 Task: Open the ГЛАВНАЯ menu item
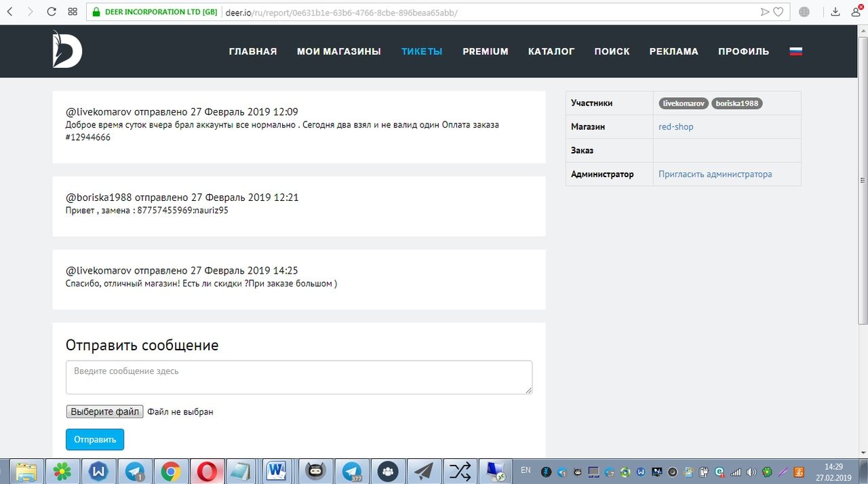pos(253,52)
